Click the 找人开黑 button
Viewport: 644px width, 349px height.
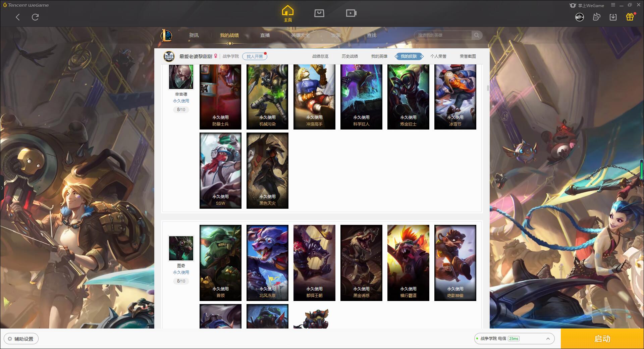coord(255,56)
